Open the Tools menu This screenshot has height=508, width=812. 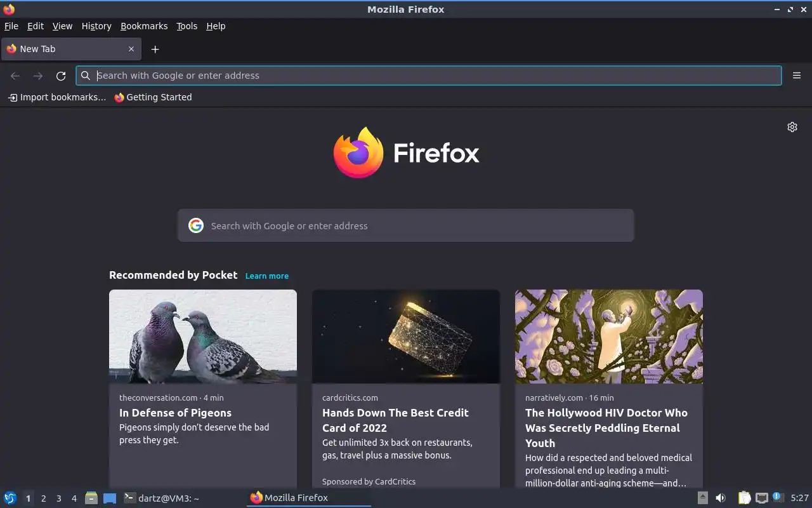tap(187, 26)
